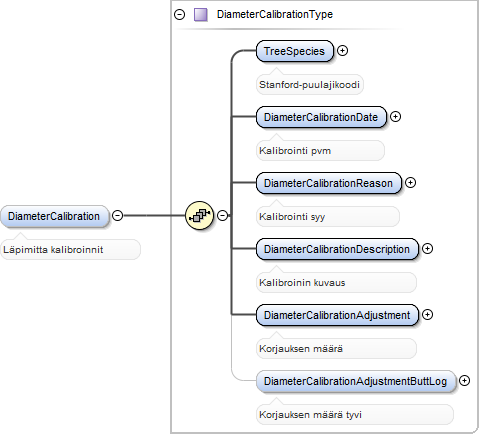
Task: Expand the DiameterCalibrationAdjustmentButtLog element
Action: [464, 381]
